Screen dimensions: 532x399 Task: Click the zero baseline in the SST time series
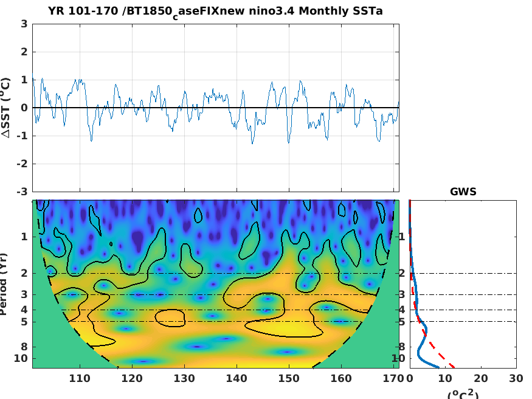tap(216, 108)
